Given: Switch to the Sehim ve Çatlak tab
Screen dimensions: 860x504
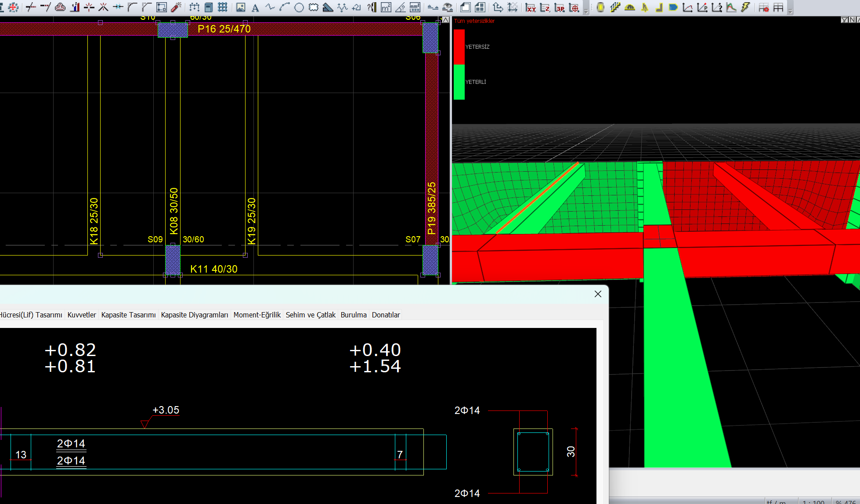Looking at the screenshot, I should point(311,315).
